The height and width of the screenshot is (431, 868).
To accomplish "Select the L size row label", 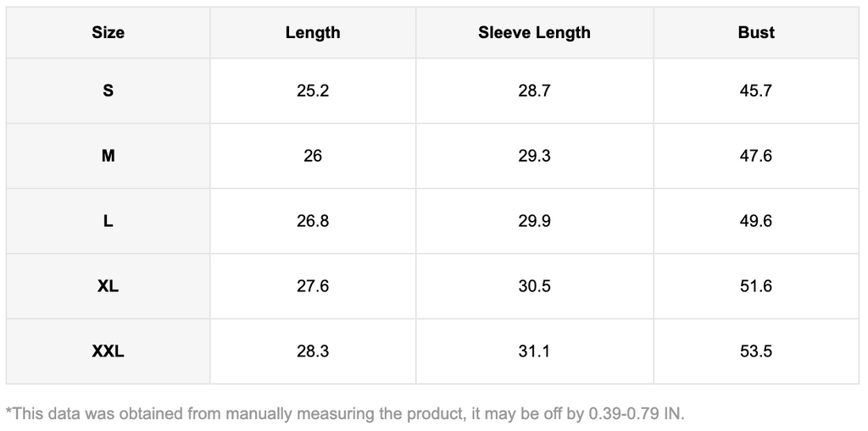I will point(108,221).
